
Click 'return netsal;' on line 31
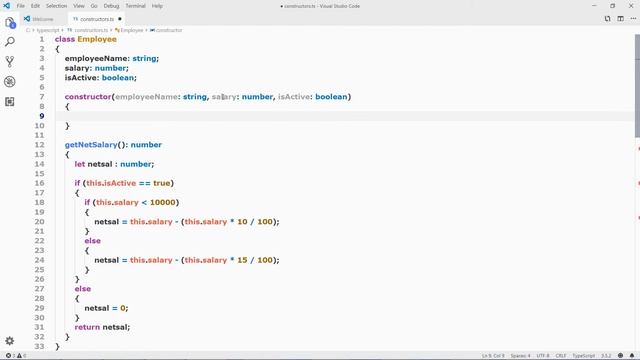click(x=102, y=327)
